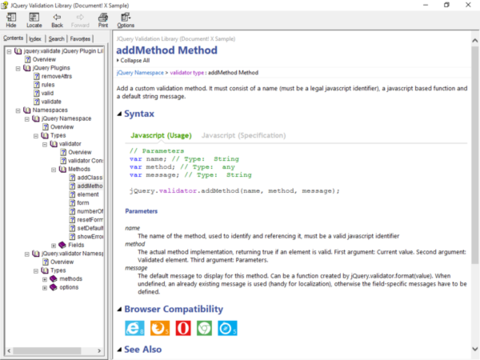Collapse the jQuery Plugins tree node
480x360 pixels.
(x=18, y=68)
